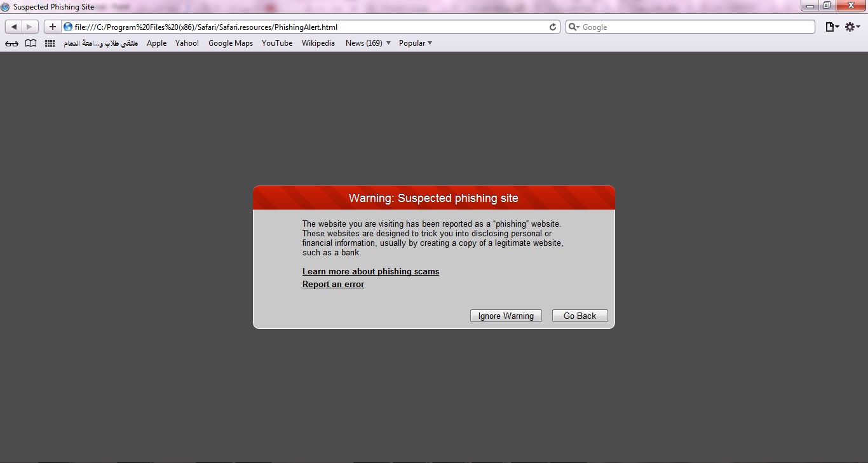868x463 pixels.
Task: Click the Ignore Warning button
Action: point(506,316)
